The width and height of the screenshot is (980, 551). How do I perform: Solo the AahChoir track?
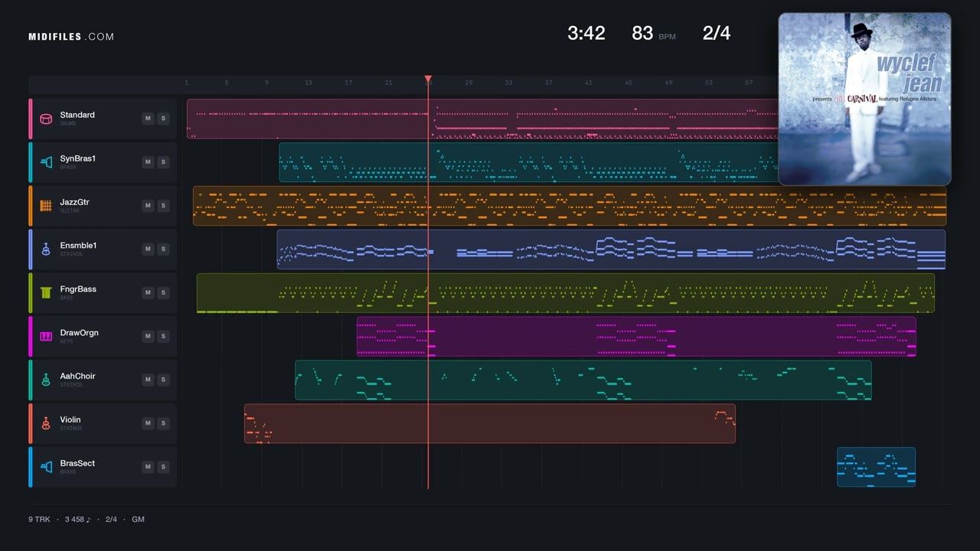click(x=163, y=380)
